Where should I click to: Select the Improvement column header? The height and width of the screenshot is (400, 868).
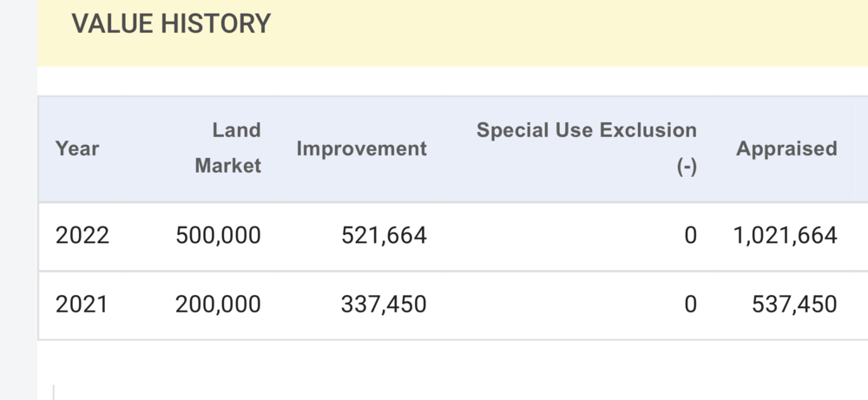(x=361, y=148)
